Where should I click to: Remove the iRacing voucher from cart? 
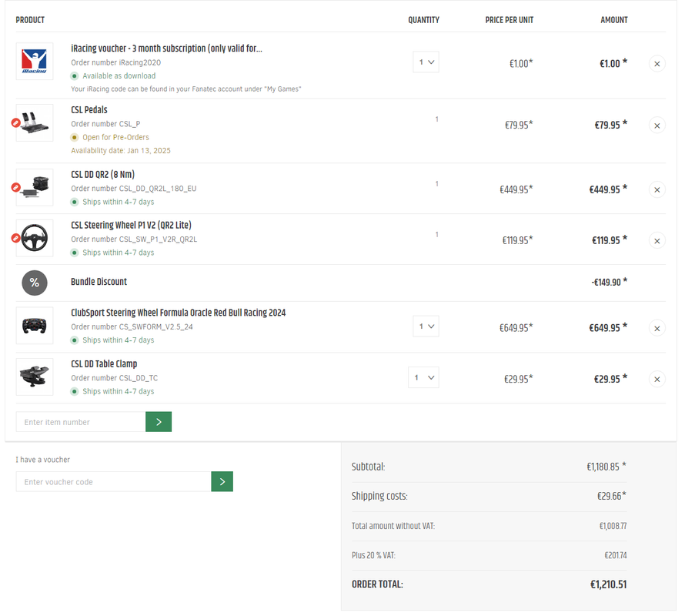657,64
